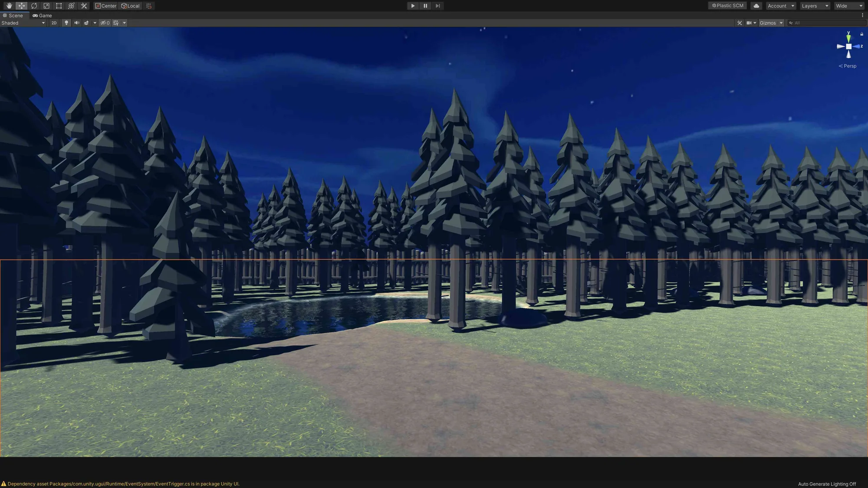The height and width of the screenshot is (488, 868).
Task: Toggle hidden objects visibility counter
Action: [105, 23]
